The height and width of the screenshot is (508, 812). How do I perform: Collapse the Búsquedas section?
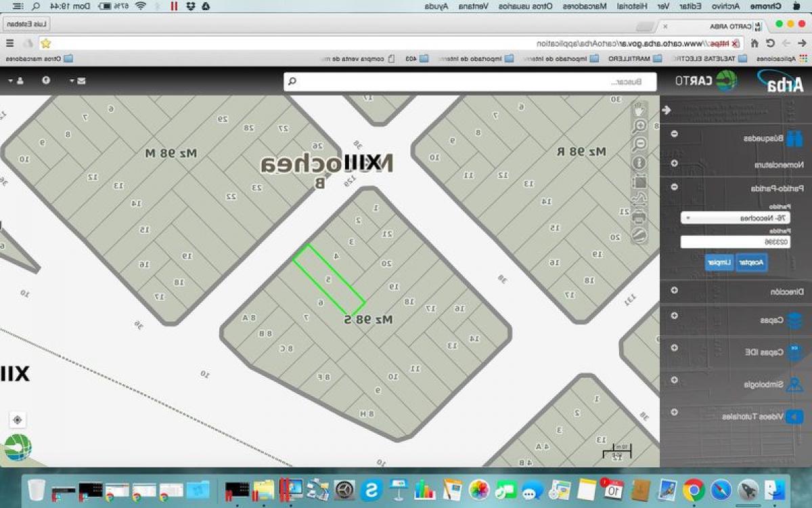click(674, 134)
